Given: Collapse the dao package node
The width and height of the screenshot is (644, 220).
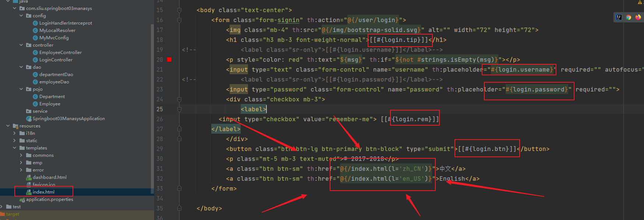Looking at the screenshot, I should coord(21,67).
